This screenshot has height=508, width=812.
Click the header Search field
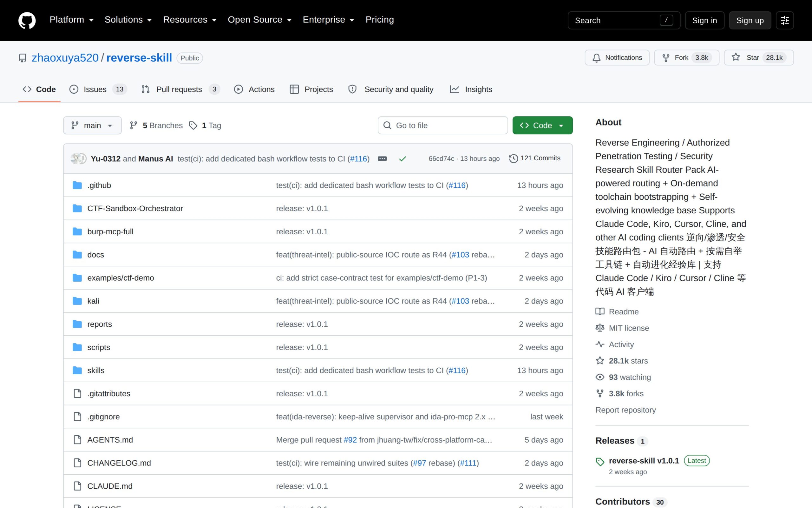[624, 21]
